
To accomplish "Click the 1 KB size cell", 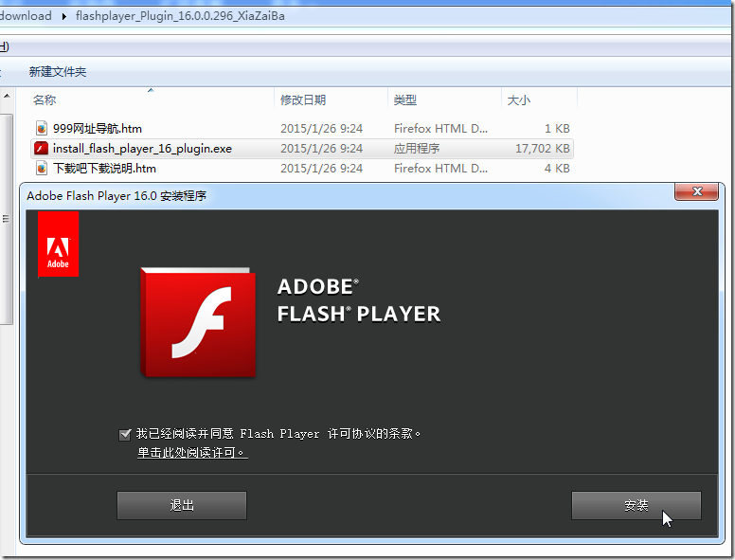I will click(557, 129).
